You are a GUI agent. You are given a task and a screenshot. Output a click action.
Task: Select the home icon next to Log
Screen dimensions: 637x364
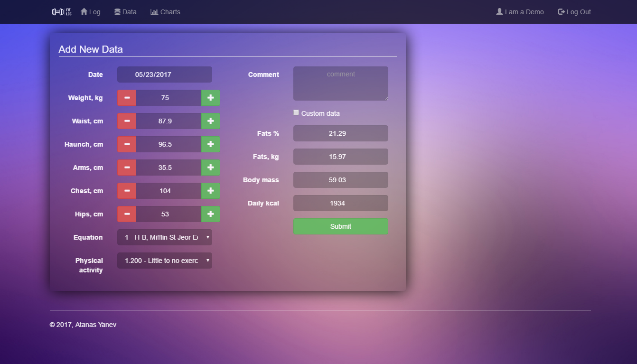pos(83,11)
